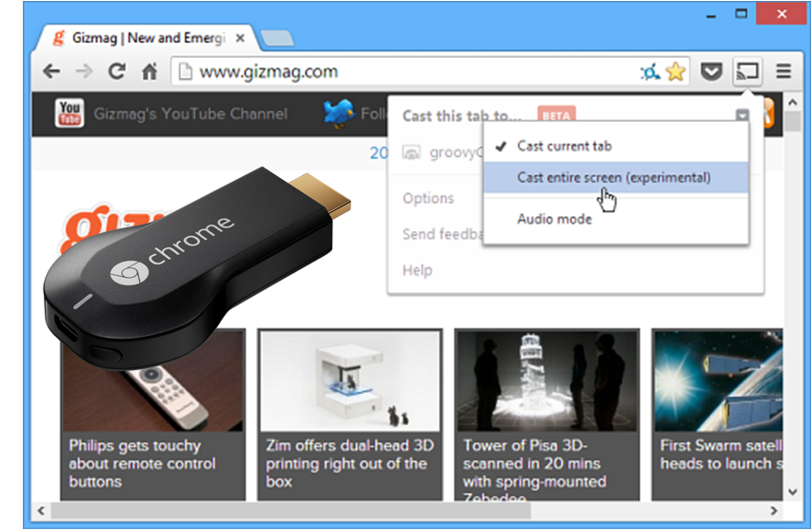Image resolution: width=812 pixels, height=530 pixels.
Task: Collapse the cast options dropdown arrow
Action: [x=743, y=115]
